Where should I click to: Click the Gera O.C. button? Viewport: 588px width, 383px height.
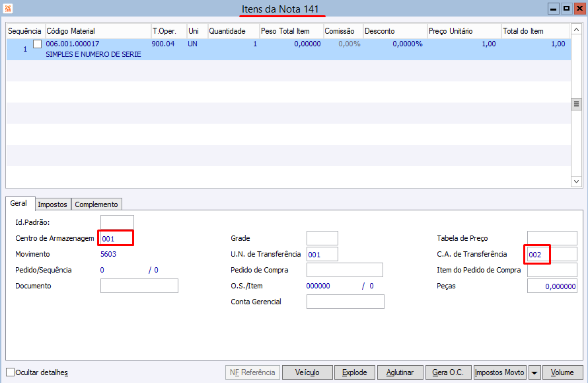point(448,372)
